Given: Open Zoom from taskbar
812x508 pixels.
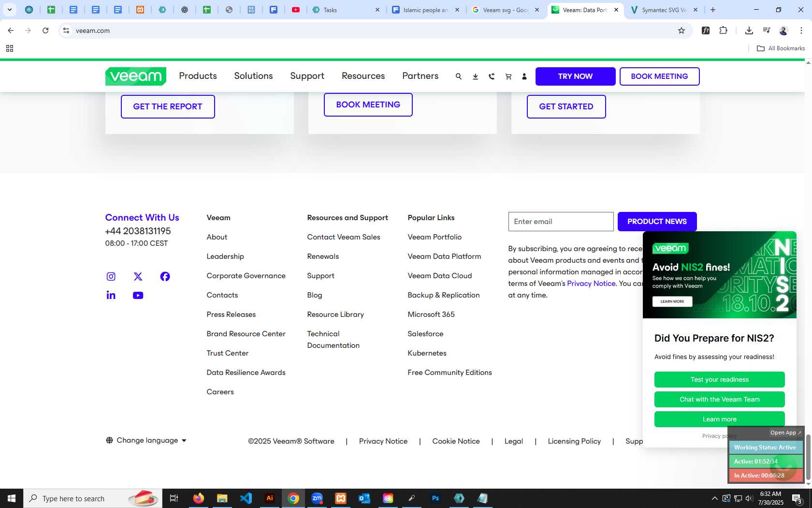Looking at the screenshot, I should tap(317, 498).
